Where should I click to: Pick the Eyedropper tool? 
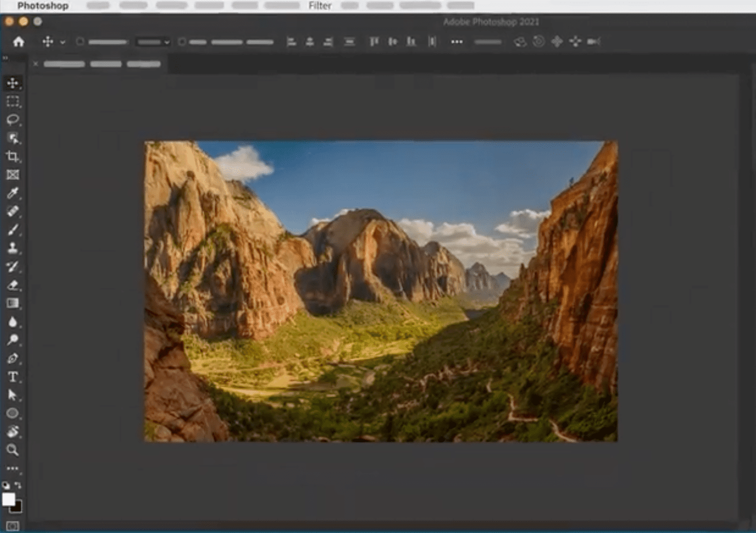click(x=12, y=193)
